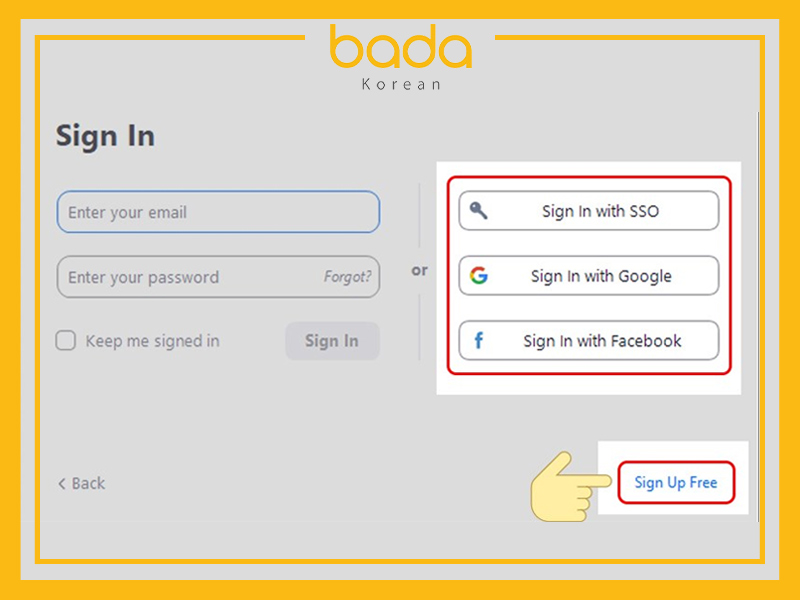Image resolution: width=800 pixels, height=600 pixels.
Task: Click the Korean text under the logo
Action: (x=400, y=85)
